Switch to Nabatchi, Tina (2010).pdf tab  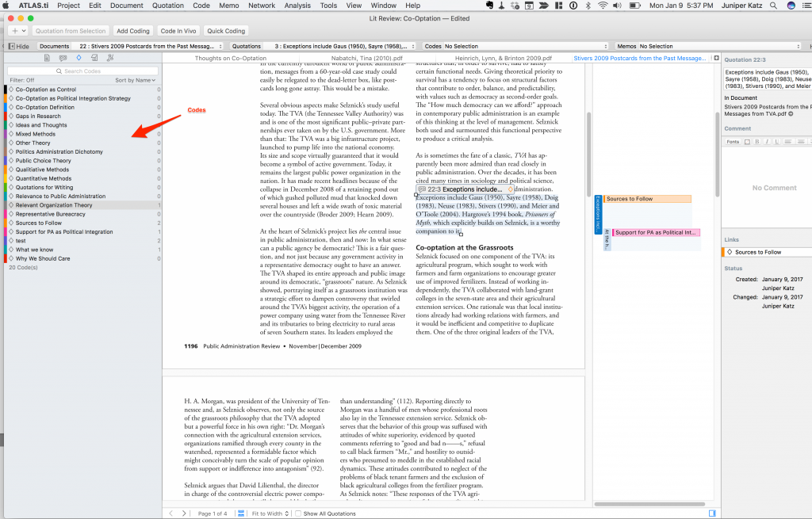pyautogui.click(x=366, y=58)
